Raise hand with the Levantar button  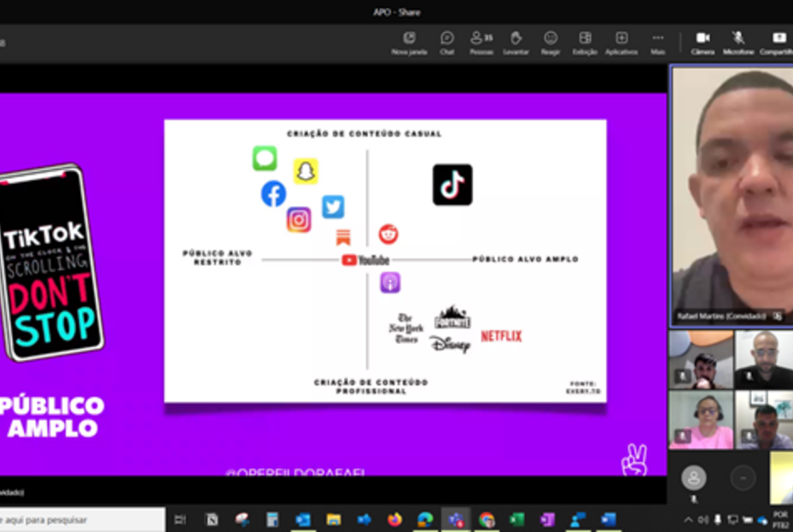click(x=516, y=42)
